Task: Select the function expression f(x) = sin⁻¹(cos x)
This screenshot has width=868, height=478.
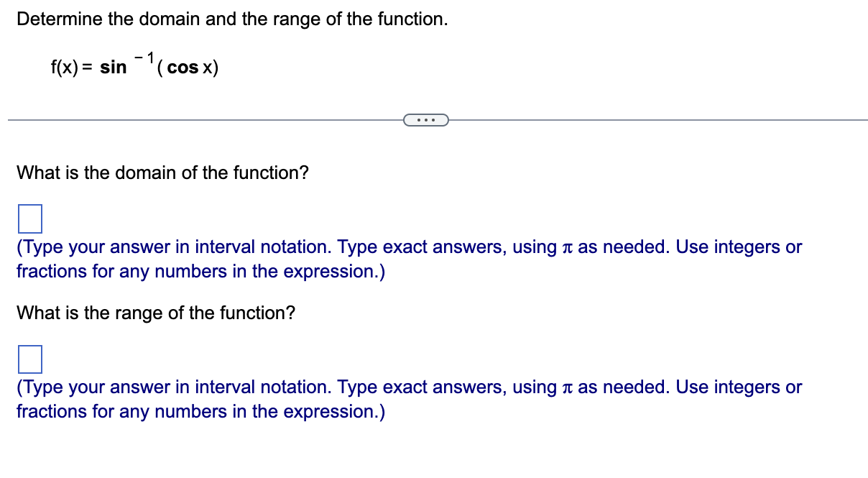Action: tap(133, 65)
